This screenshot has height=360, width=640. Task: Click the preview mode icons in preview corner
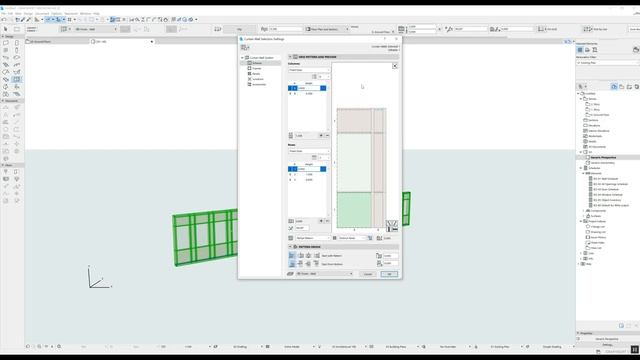[x=392, y=226]
